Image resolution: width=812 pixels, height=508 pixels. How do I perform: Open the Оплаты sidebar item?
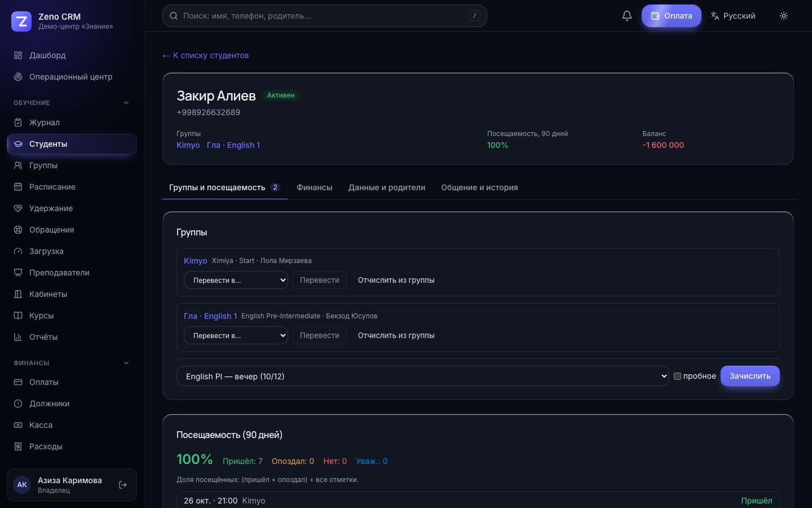click(x=72, y=382)
